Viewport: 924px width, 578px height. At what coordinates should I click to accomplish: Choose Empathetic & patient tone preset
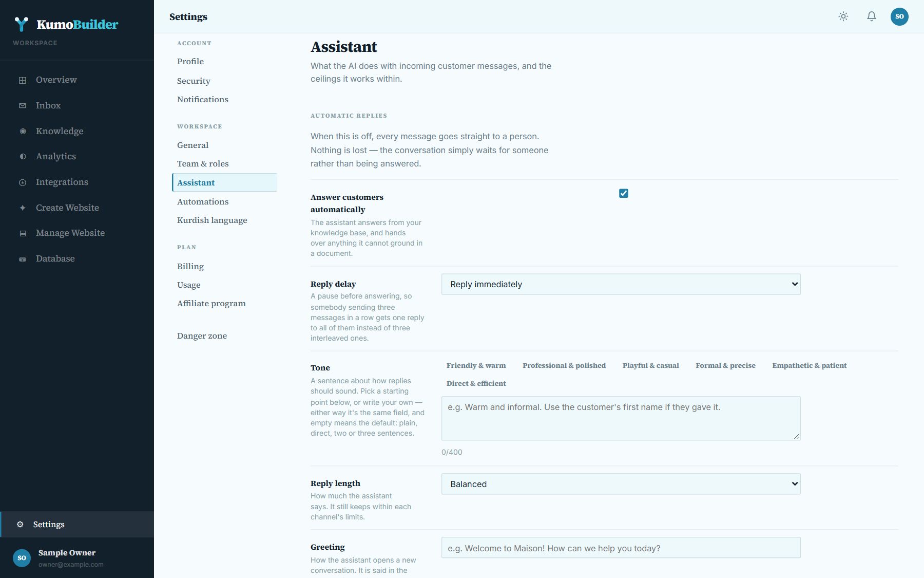[809, 366]
